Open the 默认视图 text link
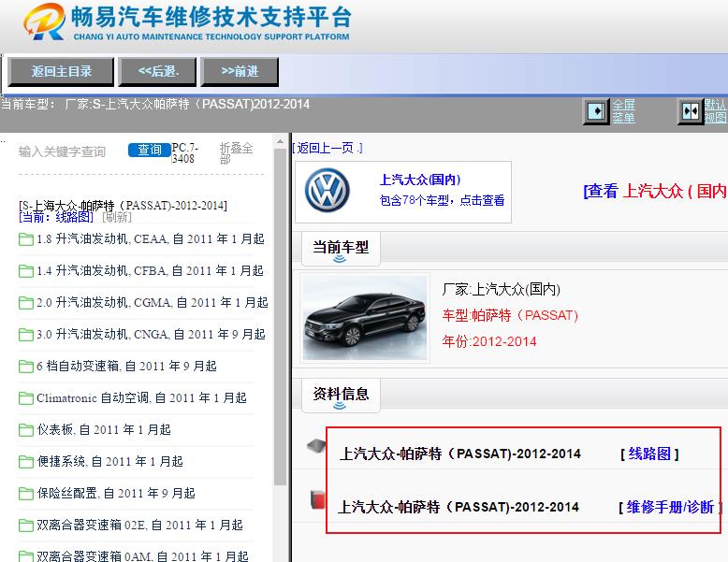This screenshot has height=562, width=728. [716, 111]
